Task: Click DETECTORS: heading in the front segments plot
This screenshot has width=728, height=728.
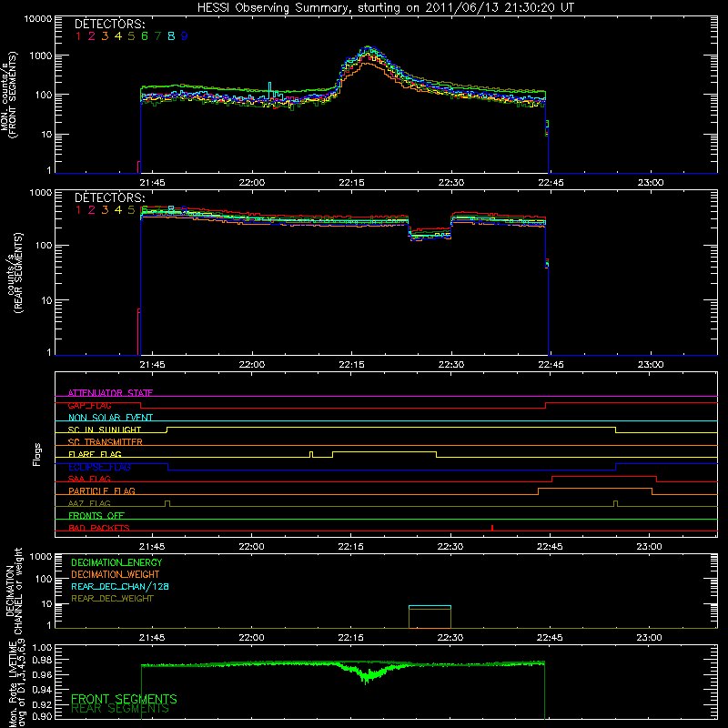Action: pyautogui.click(x=110, y=25)
